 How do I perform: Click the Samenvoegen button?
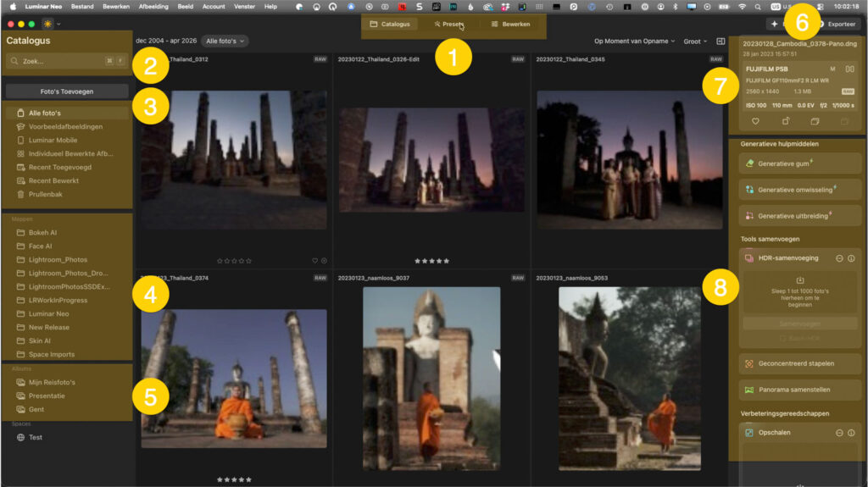(800, 324)
